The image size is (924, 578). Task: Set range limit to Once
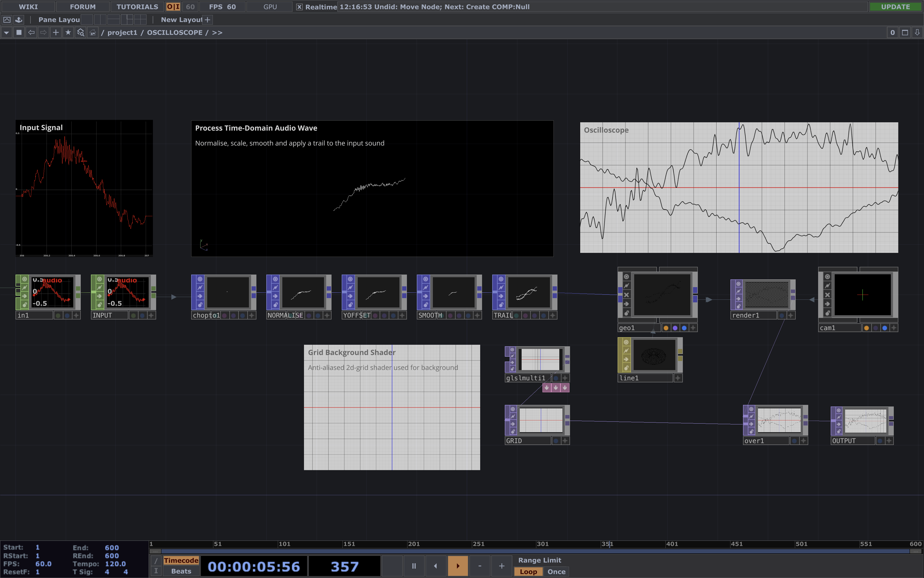[x=556, y=572]
